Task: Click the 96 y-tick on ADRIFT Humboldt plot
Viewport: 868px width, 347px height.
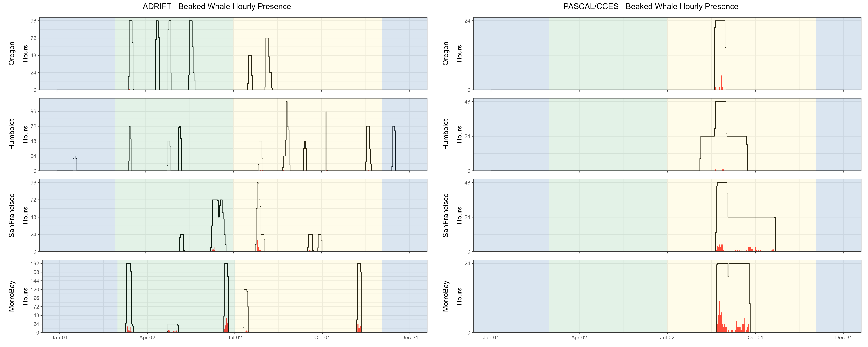Action: (x=33, y=111)
